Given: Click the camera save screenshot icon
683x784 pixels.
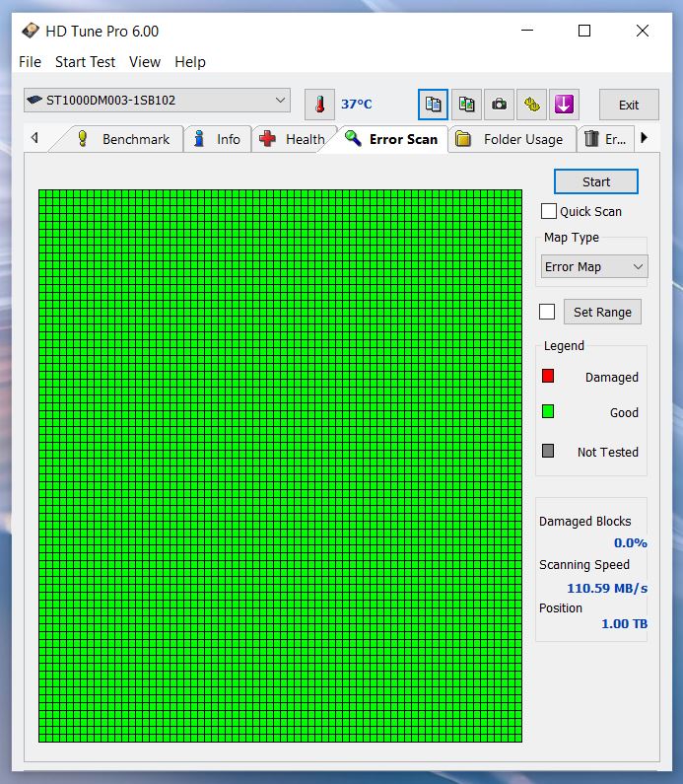Looking at the screenshot, I should pos(499,104).
